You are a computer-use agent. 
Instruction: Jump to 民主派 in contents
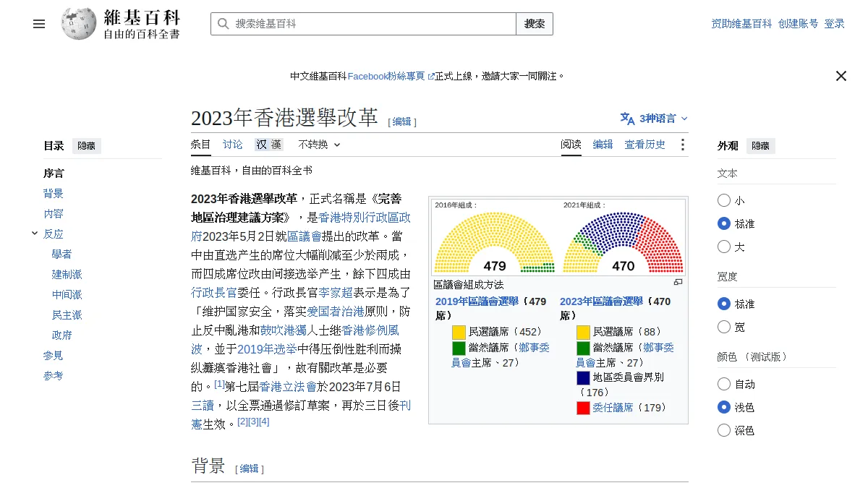pyautogui.click(x=67, y=315)
